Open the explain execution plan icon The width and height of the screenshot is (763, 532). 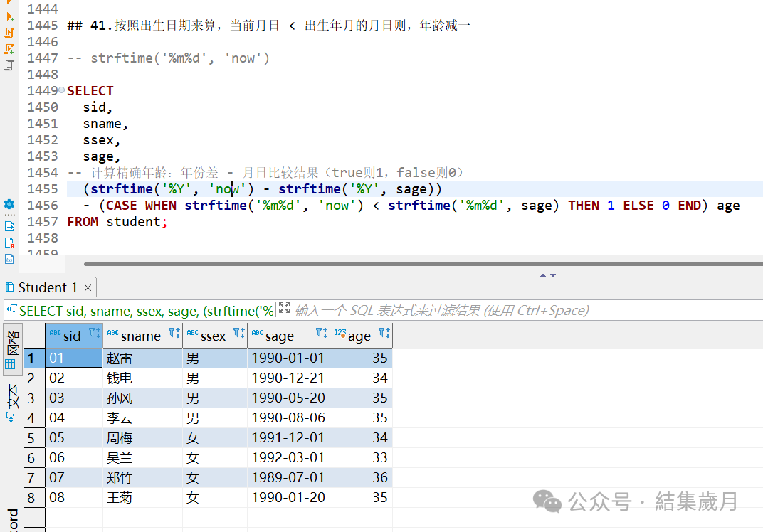pyautogui.click(x=9, y=65)
